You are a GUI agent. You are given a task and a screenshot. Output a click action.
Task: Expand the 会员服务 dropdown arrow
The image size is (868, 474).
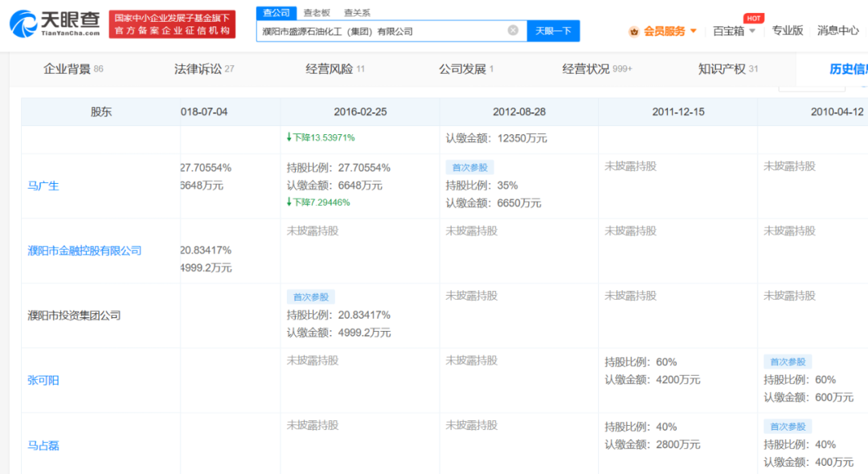coord(693,31)
